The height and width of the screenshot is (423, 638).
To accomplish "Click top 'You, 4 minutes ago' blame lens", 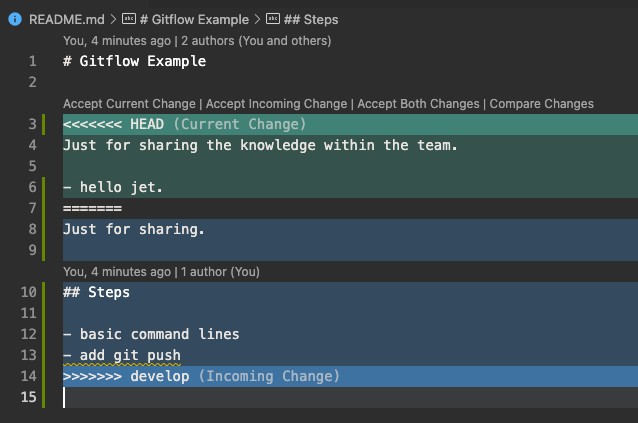I will pos(116,41).
